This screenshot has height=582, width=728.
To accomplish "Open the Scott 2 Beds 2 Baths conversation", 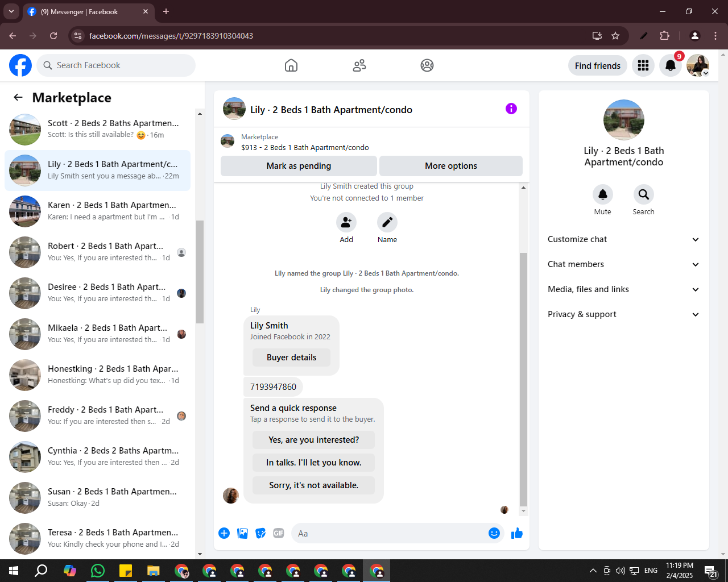I will 97,129.
